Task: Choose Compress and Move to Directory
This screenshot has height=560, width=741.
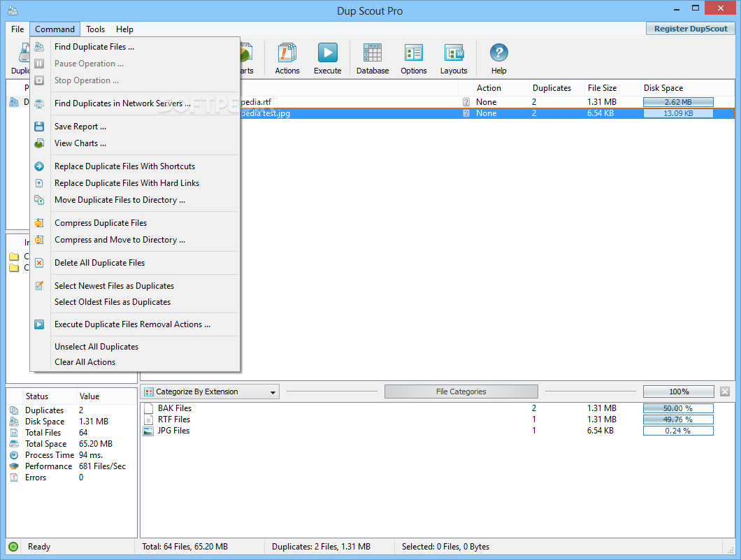Action: [x=135, y=240]
